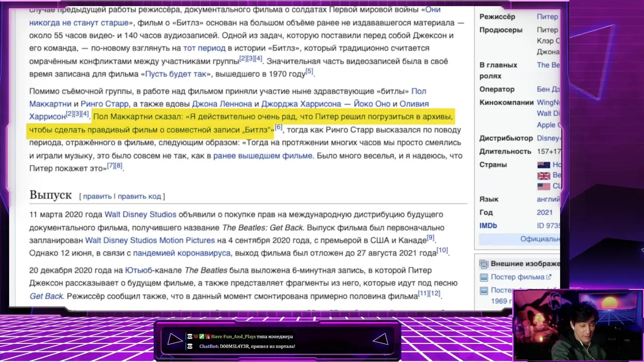Click the «157+17» duration value

coord(548,151)
